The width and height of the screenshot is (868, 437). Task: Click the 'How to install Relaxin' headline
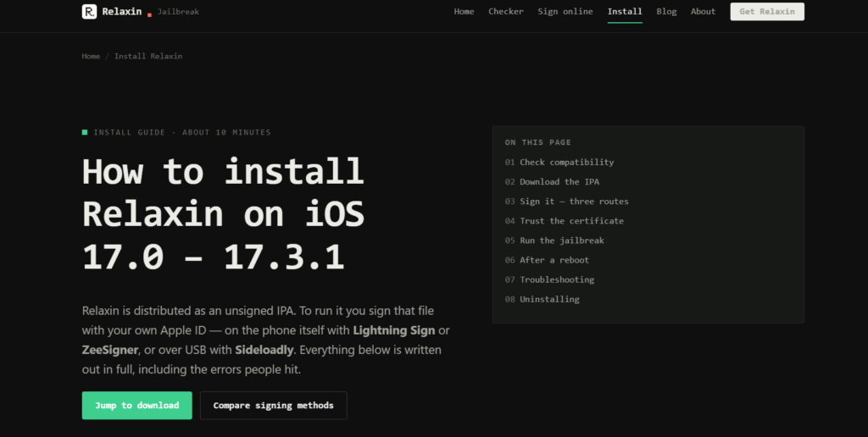coord(223,213)
